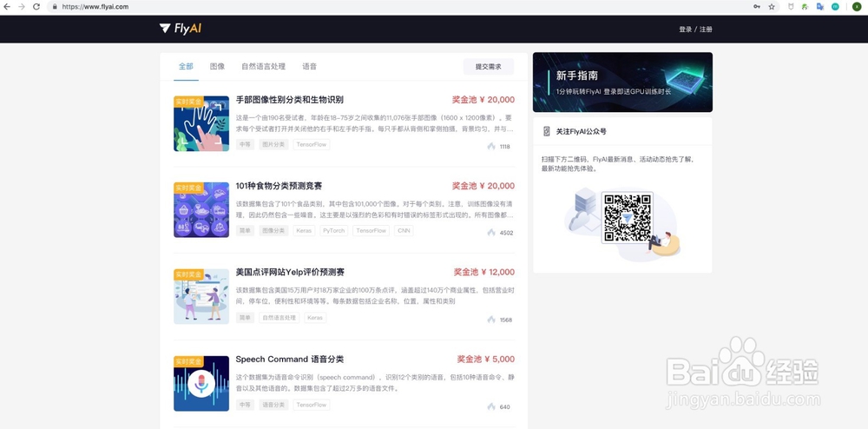Image resolution: width=868 pixels, height=429 pixels.
Task: Click the phone icon beside 关注FlyAI公众号
Action: (x=546, y=131)
